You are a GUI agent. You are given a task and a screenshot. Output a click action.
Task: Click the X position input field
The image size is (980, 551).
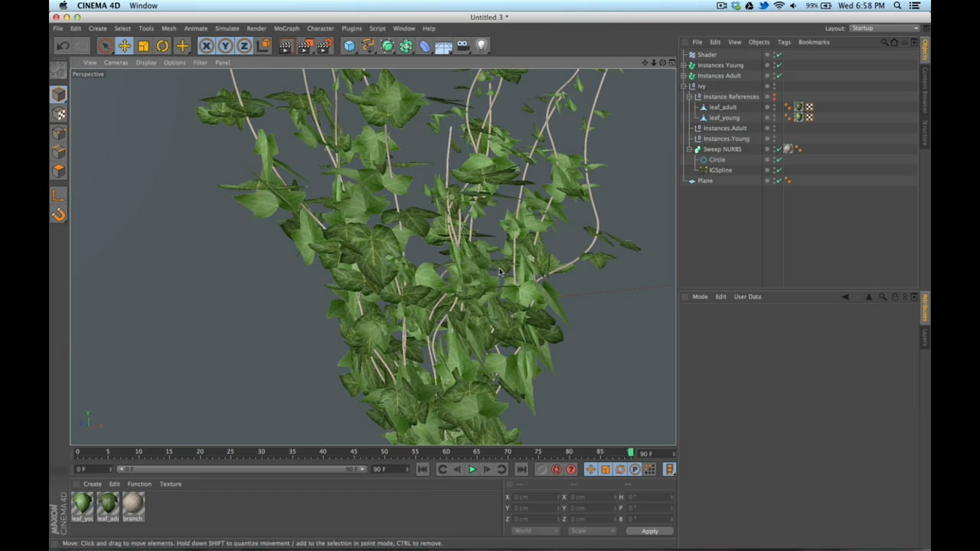[x=534, y=497]
